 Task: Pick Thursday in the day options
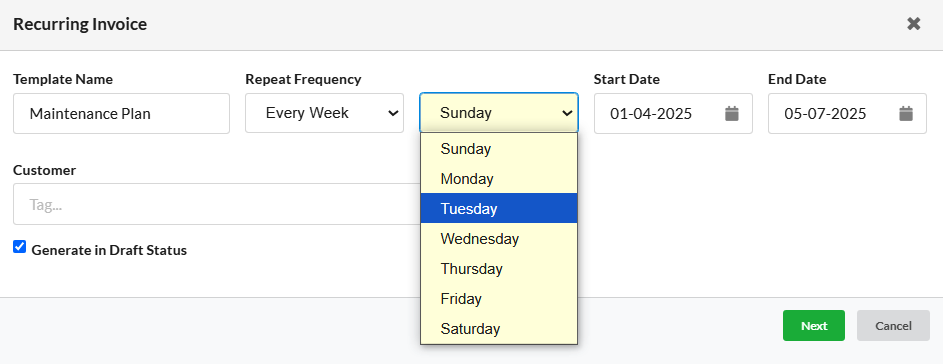499,268
